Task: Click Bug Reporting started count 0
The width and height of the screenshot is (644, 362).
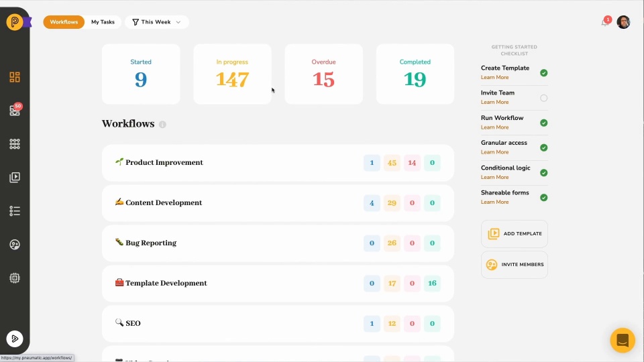Action: [x=372, y=243]
